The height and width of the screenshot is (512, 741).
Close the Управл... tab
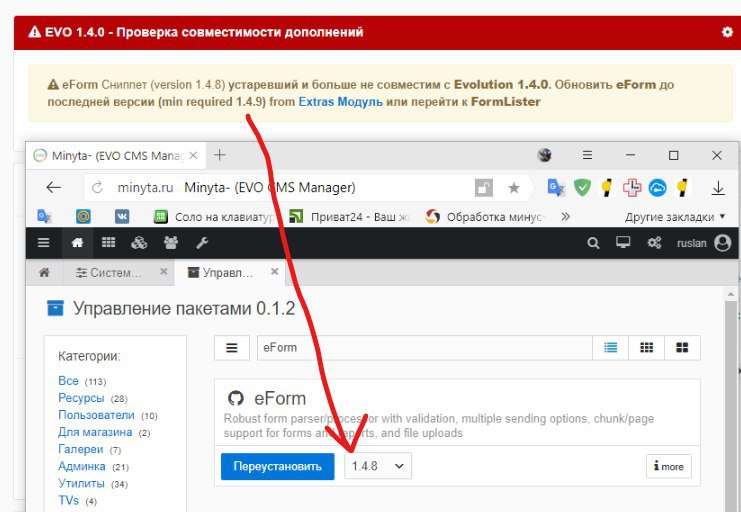275,271
